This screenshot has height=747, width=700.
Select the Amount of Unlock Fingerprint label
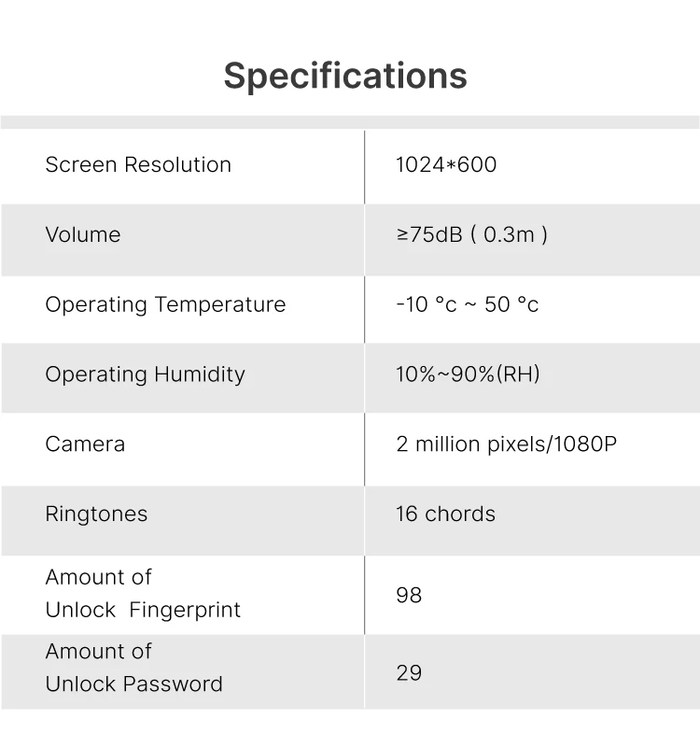pos(143,594)
